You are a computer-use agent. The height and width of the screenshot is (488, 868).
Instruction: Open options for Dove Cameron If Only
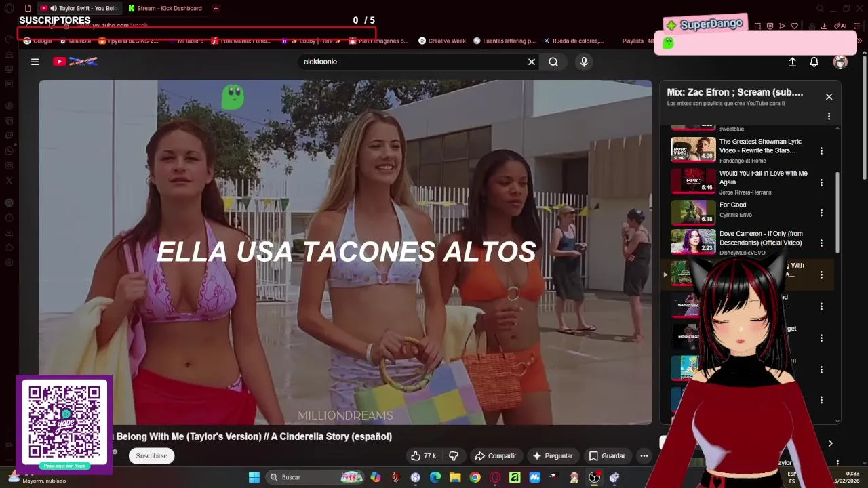(821, 243)
